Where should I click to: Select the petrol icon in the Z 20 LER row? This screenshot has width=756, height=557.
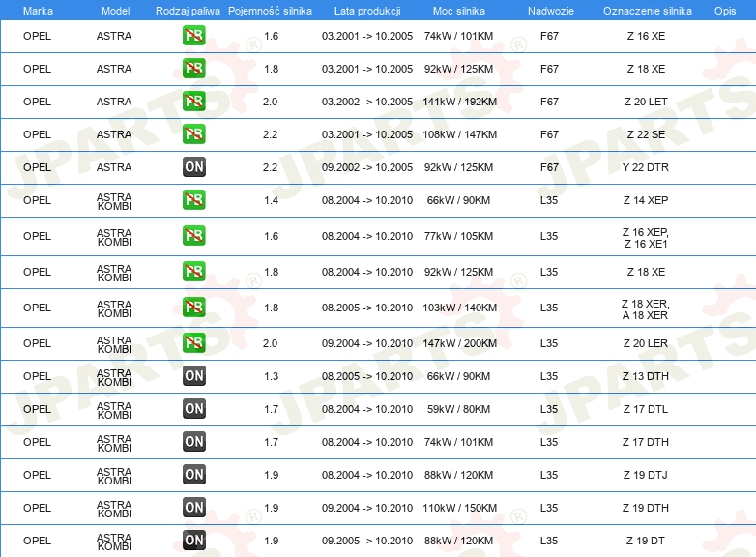(x=193, y=343)
